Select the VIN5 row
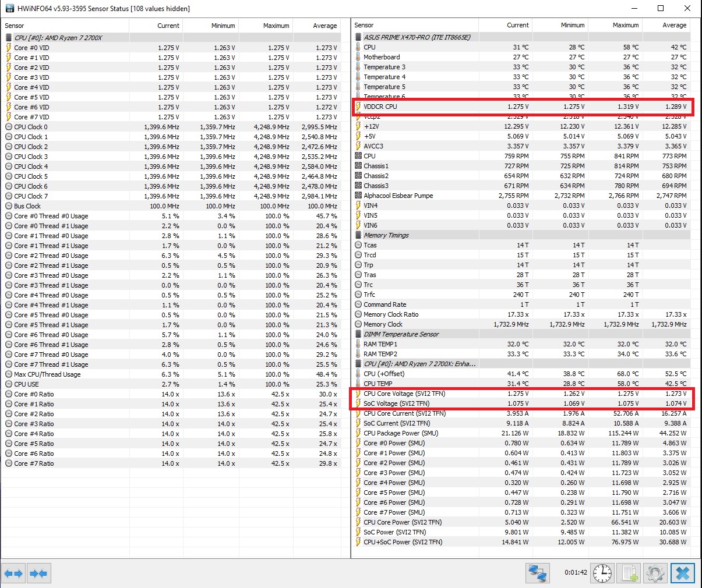This screenshot has width=702, height=588. pyautogui.click(x=521, y=215)
